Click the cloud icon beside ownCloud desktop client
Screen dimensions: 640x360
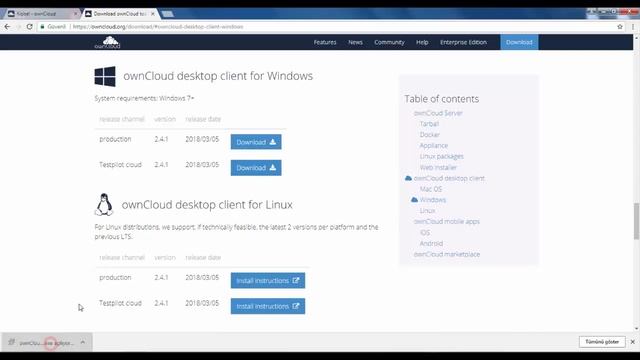click(x=408, y=178)
